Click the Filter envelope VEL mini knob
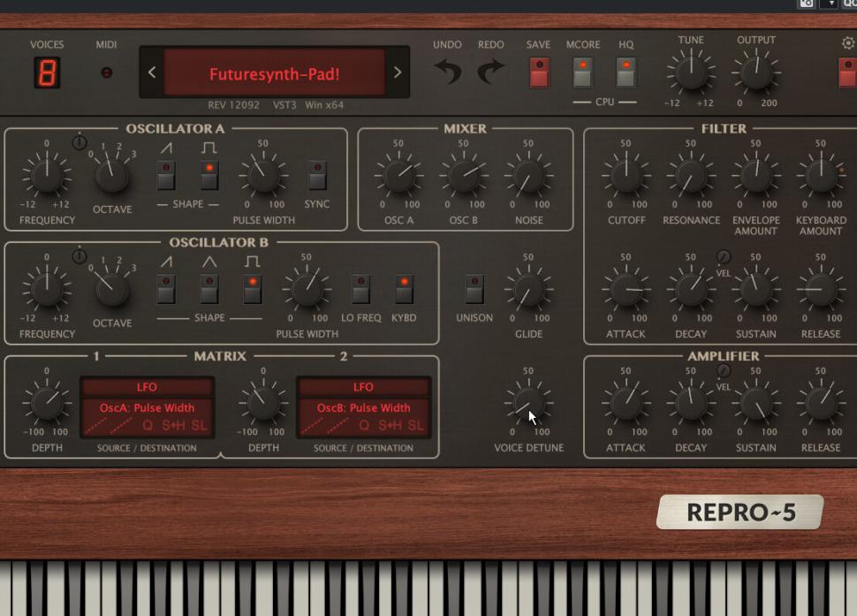857x616 pixels. pos(724,257)
